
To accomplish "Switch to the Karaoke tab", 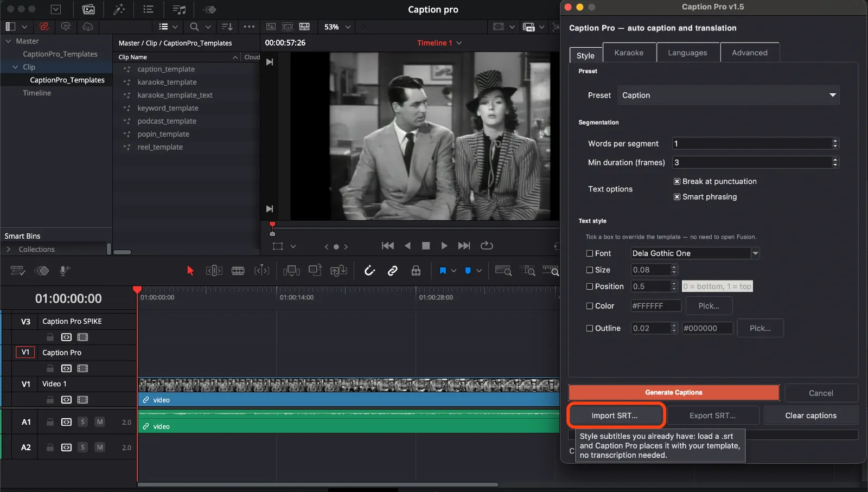I will point(629,53).
